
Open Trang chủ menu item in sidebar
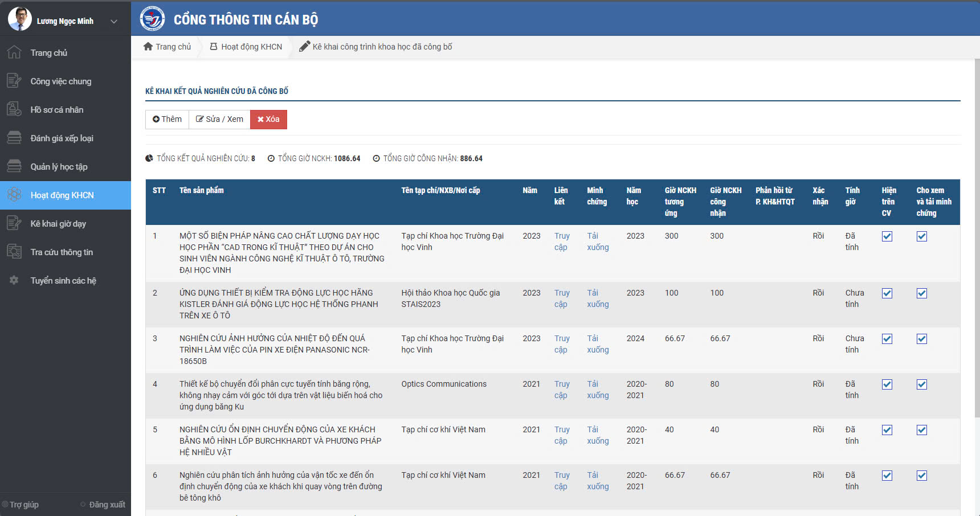66,52
